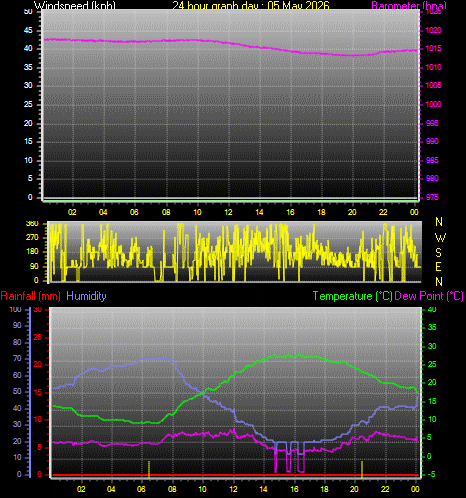Click the 70 humidity axis value
466x498 pixels.
pos(17,358)
